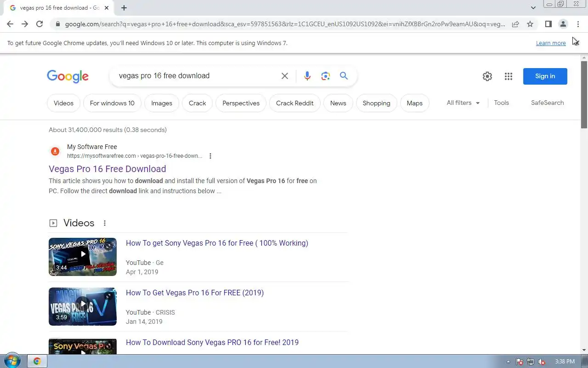This screenshot has width=588, height=368.
Task: Open options for the Videos section
Action: tap(105, 223)
